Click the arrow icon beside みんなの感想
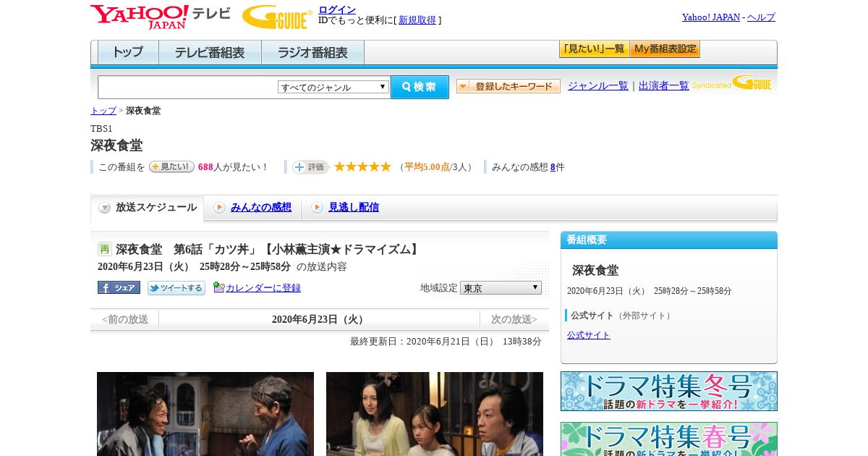The width and height of the screenshot is (868, 456). (x=219, y=208)
